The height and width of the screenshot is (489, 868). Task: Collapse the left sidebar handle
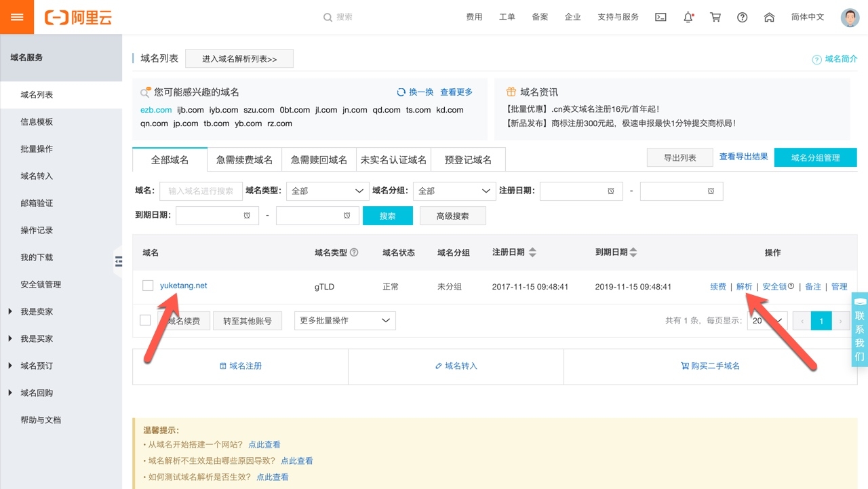[x=119, y=261]
